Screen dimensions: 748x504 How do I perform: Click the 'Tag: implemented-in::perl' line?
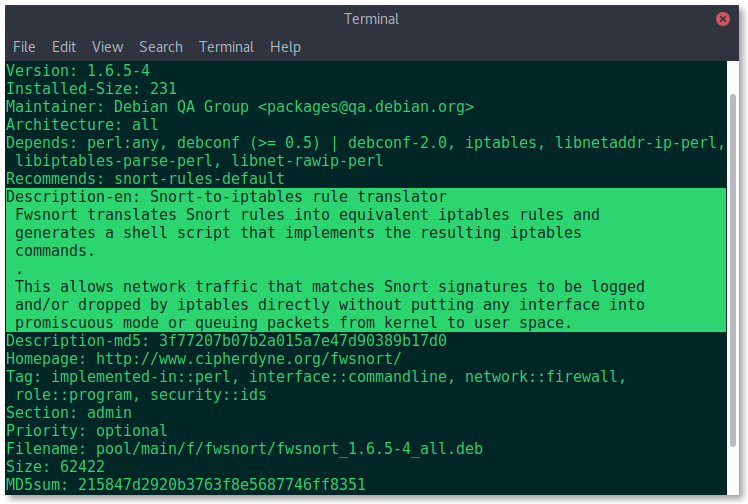click(316, 377)
